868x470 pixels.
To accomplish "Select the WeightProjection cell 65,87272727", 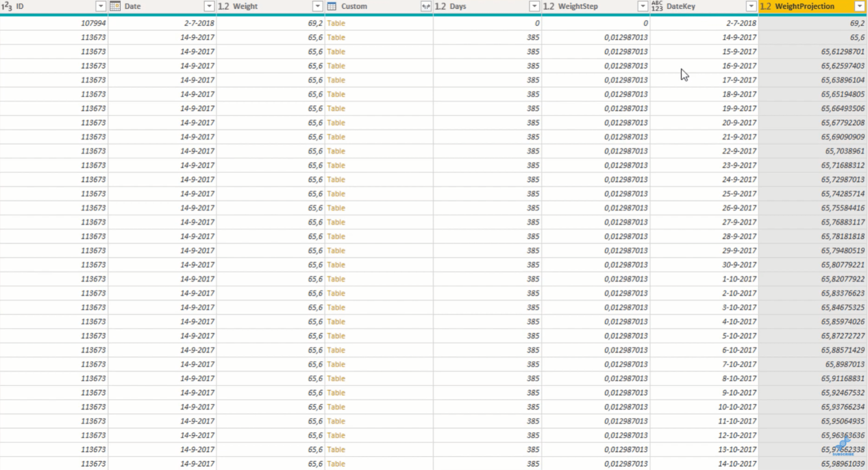I will pos(813,336).
